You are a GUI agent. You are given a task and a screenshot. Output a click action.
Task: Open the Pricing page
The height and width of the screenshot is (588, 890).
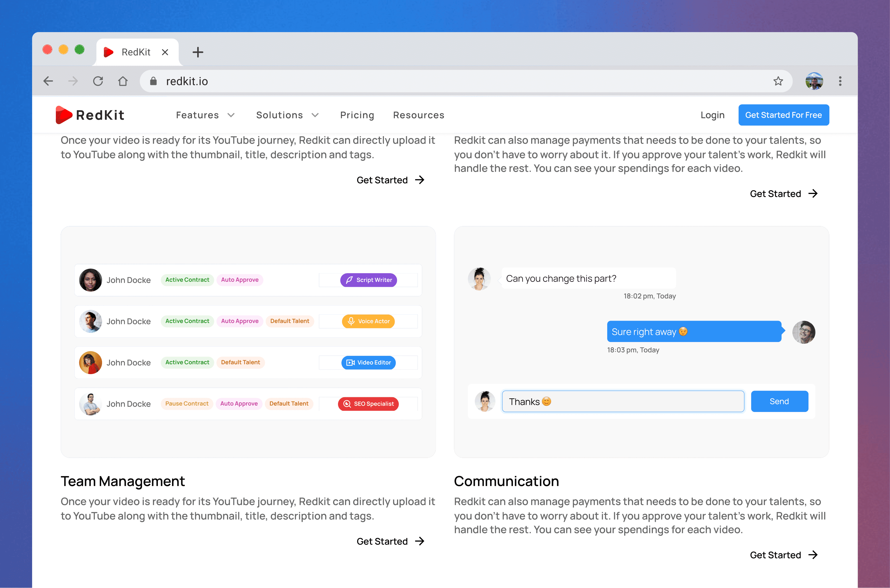[x=357, y=115]
